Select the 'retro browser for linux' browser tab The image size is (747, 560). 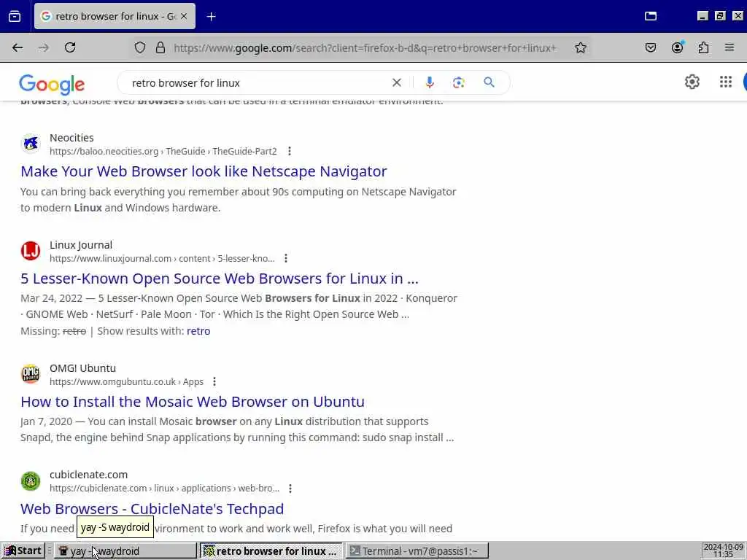pos(115,16)
